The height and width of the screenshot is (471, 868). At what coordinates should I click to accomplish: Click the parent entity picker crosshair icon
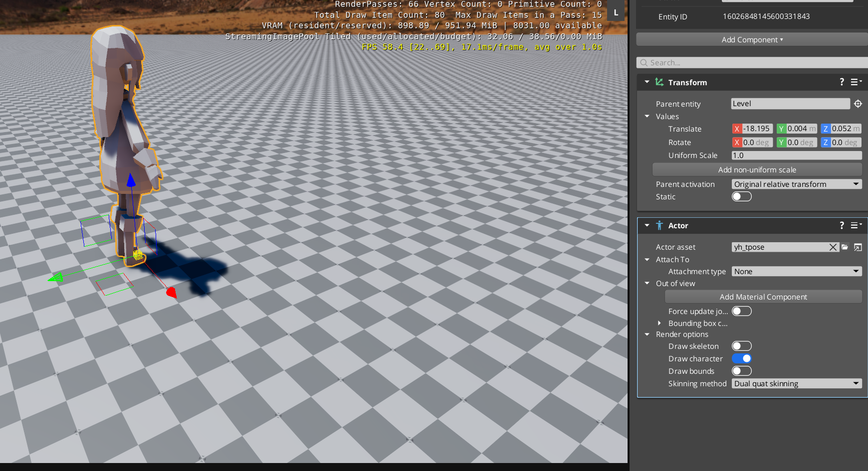click(858, 103)
